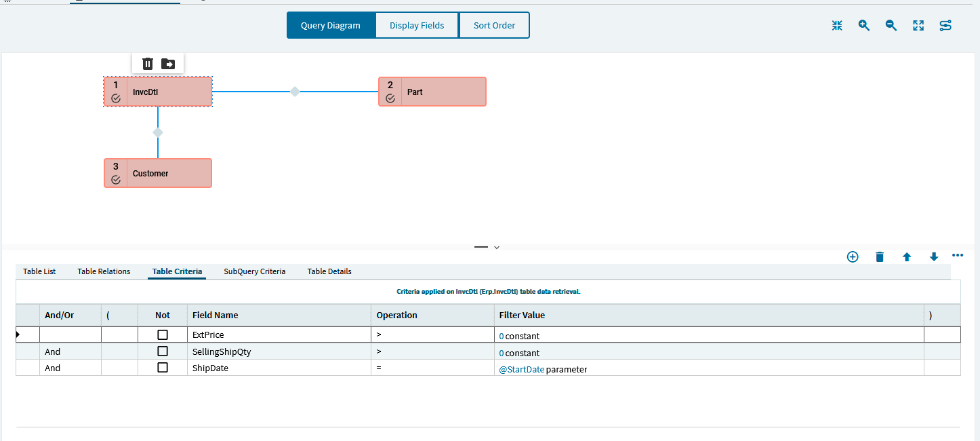Click the SellingShipQty field name cell

[x=279, y=351]
